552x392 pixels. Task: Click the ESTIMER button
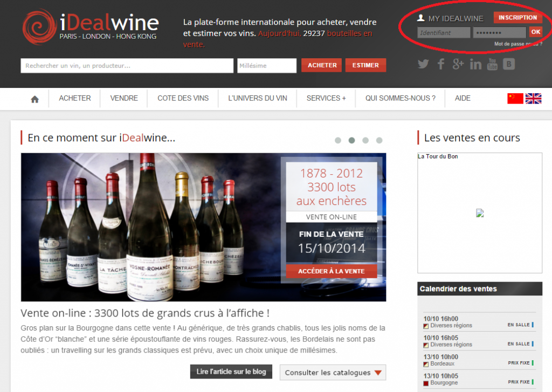366,65
